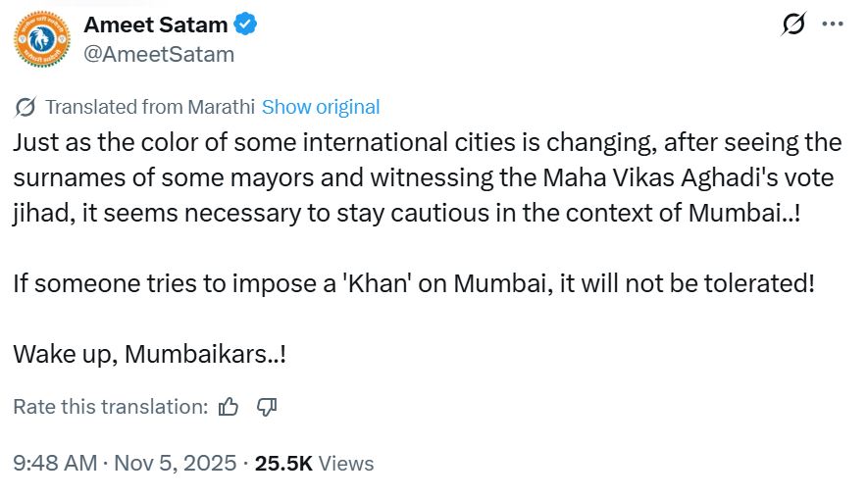Click the Wake up, Mumbaikars line
This screenshot has width=868, height=499.
pyautogui.click(x=150, y=354)
